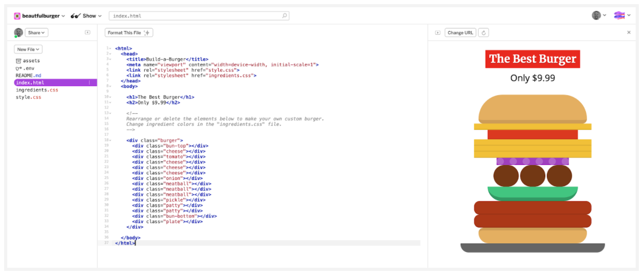Open the style.css file
The width and height of the screenshot is (644, 274).
[x=29, y=97]
